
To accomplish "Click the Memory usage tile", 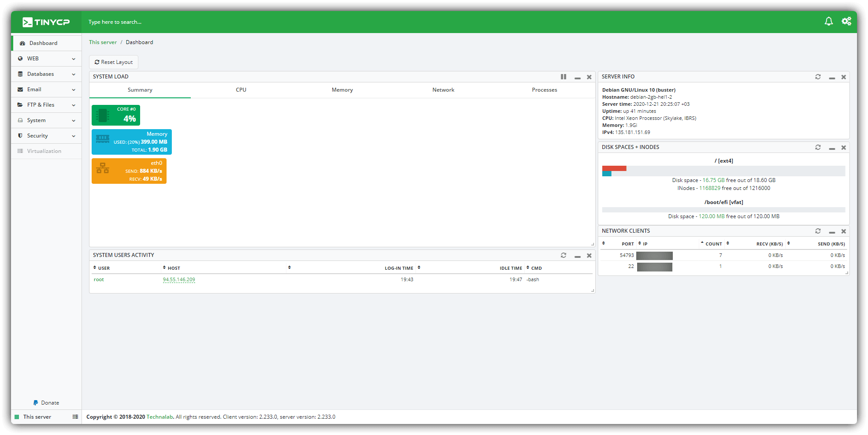I will 132,142.
